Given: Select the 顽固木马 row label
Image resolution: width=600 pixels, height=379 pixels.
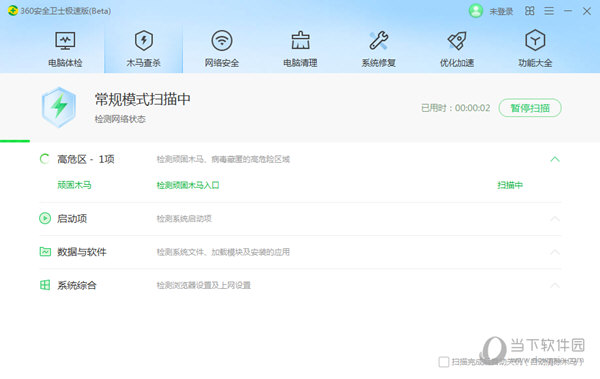Looking at the screenshot, I should 75,185.
